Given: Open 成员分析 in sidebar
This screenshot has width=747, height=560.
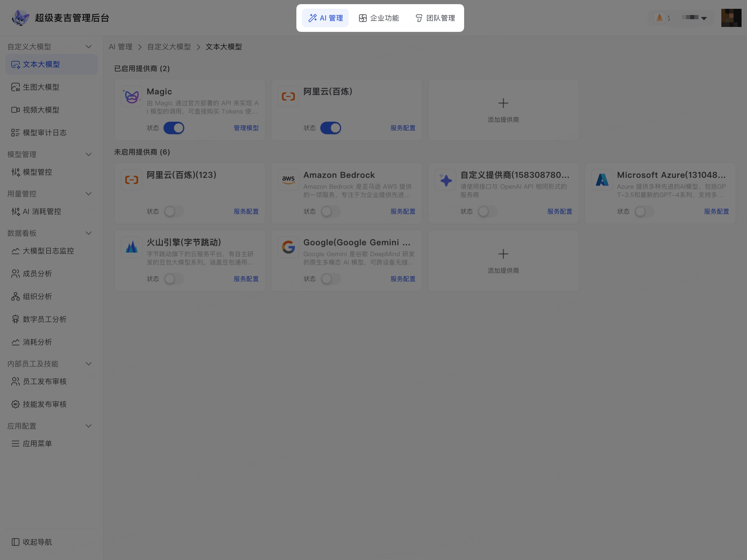Looking at the screenshot, I should [51, 274].
